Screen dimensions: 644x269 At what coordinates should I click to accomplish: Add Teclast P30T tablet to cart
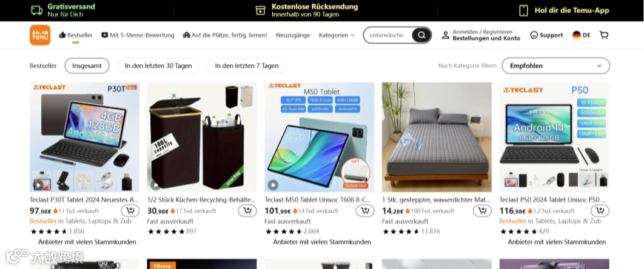(130, 211)
